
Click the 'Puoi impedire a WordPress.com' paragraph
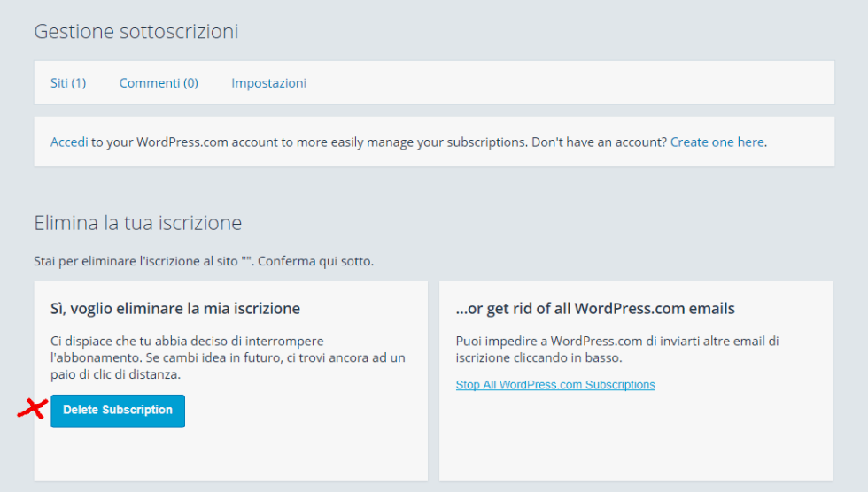click(616, 350)
